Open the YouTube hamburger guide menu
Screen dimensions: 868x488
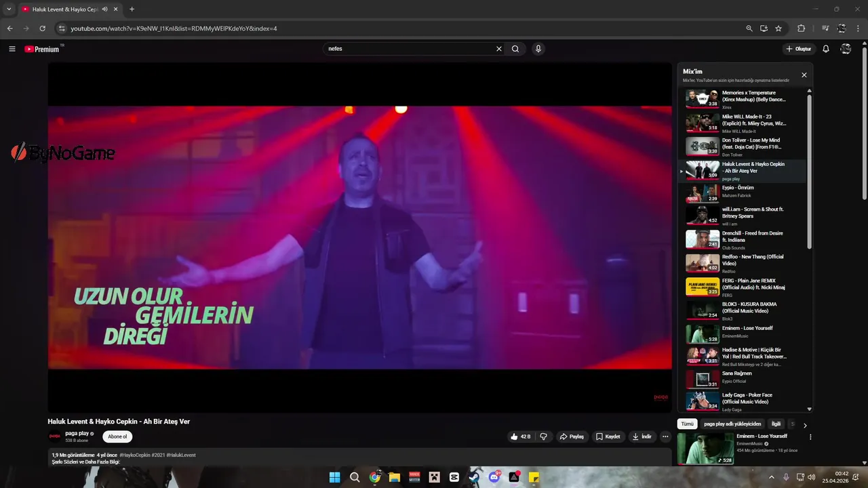[x=12, y=49]
